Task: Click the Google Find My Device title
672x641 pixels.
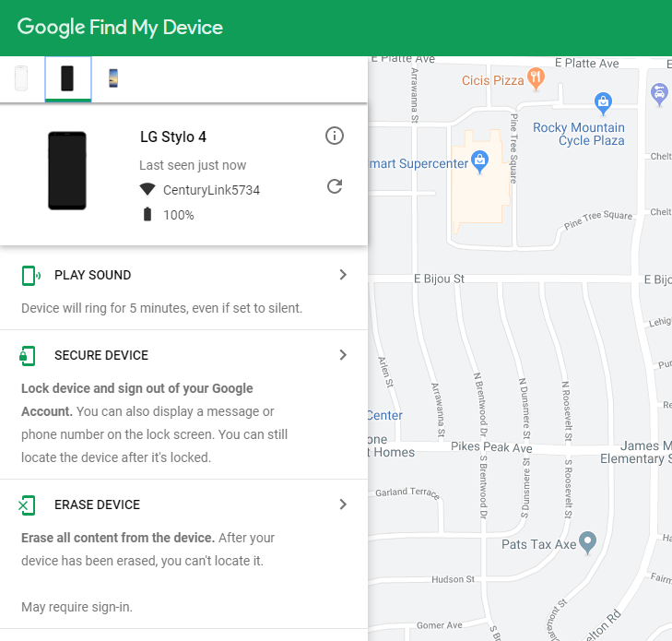Action: (x=120, y=28)
